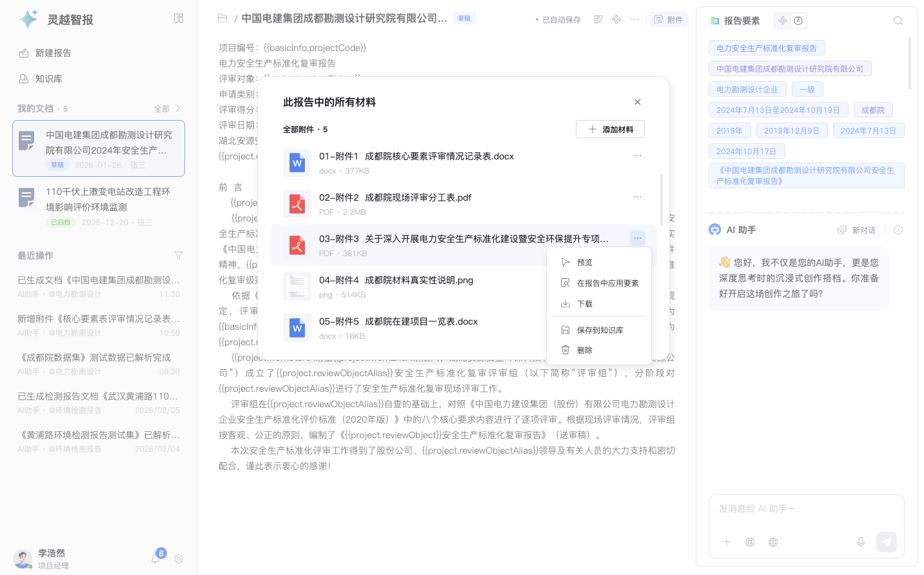The width and height of the screenshot is (924, 575).
Task: Click the microphone icon in AI chat
Action: pyautogui.click(x=860, y=542)
